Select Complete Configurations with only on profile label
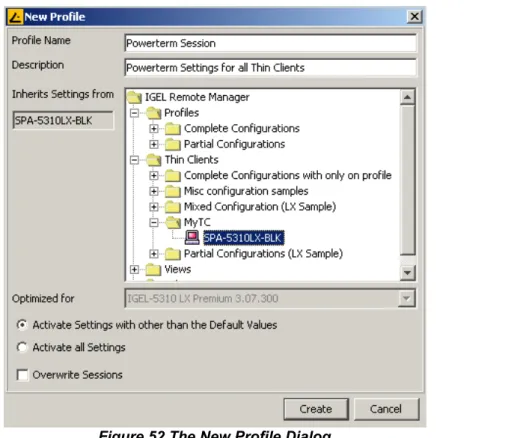The height and width of the screenshot is (438, 520). [x=288, y=176]
